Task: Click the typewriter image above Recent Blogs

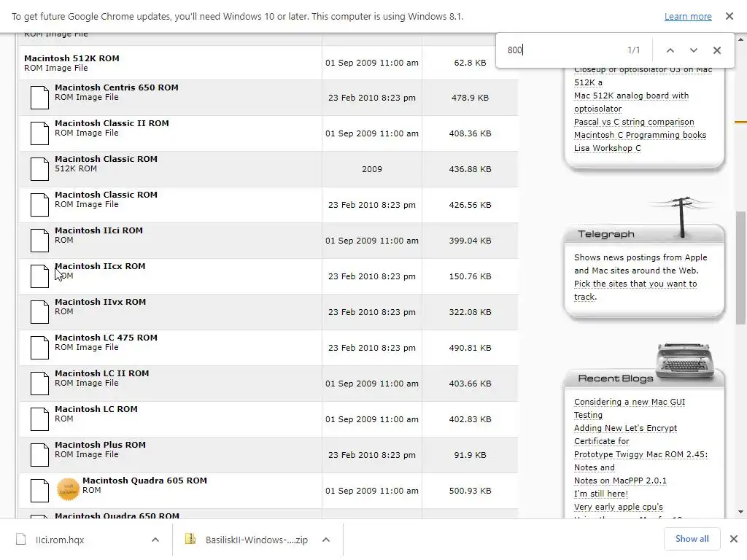Action: [685, 361]
